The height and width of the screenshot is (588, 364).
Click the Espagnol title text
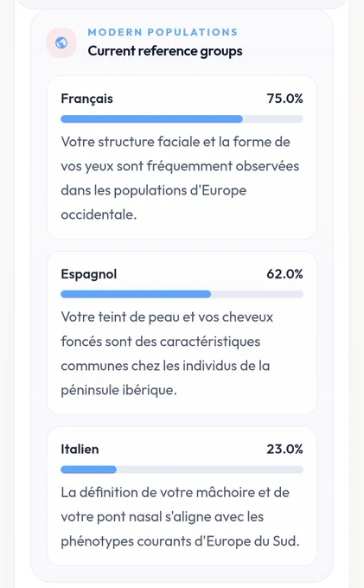tap(89, 274)
